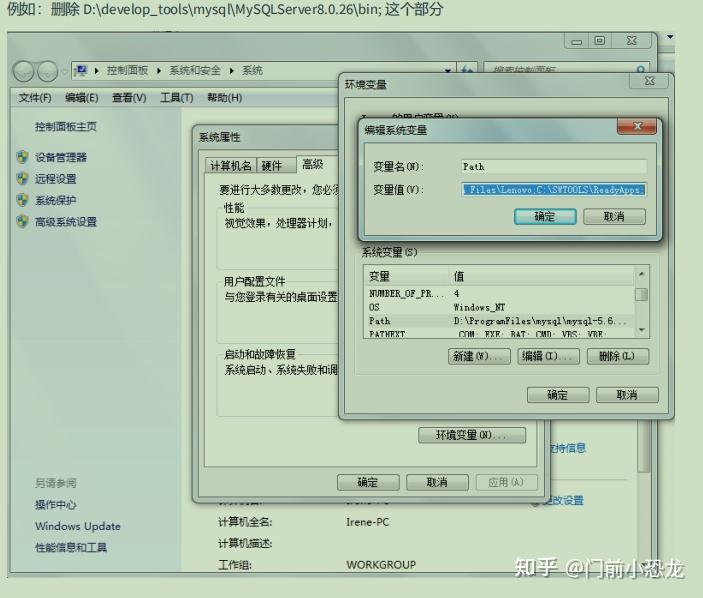Click 删除(L) system variable button

pyautogui.click(x=618, y=356)
